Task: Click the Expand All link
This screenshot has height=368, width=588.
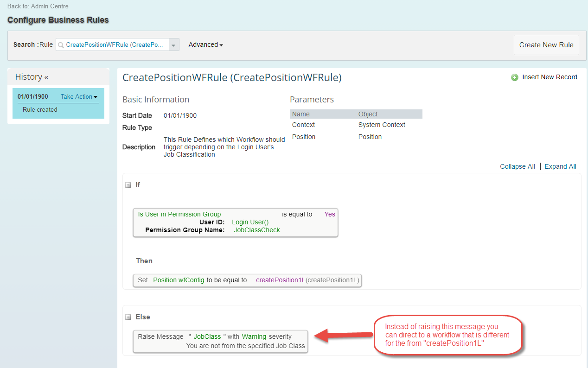Action: click(x=561, y=166)
